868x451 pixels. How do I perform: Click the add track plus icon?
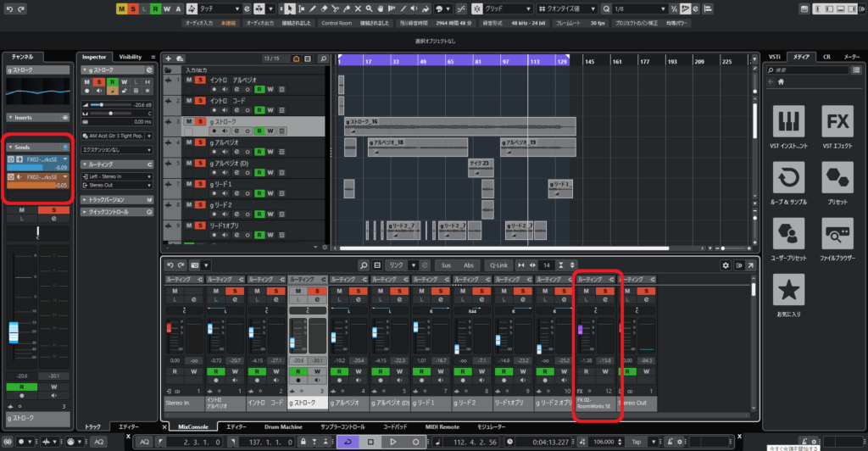pos(168,57)
